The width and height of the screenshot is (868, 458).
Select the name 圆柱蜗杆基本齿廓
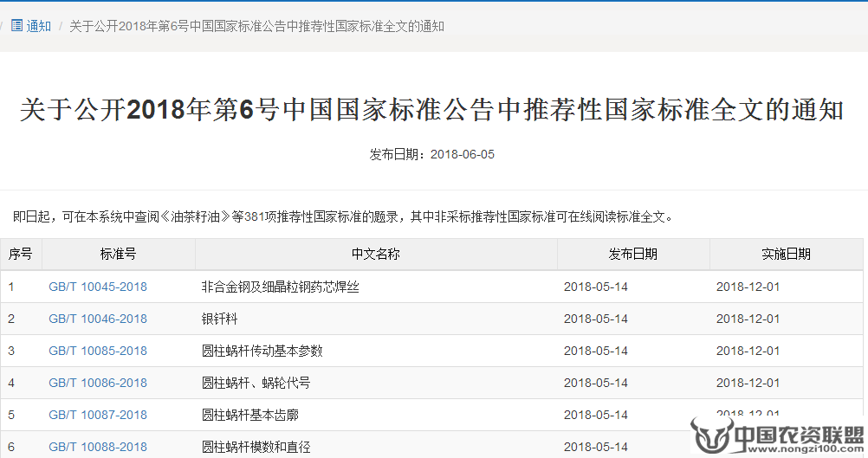[250, 415]
